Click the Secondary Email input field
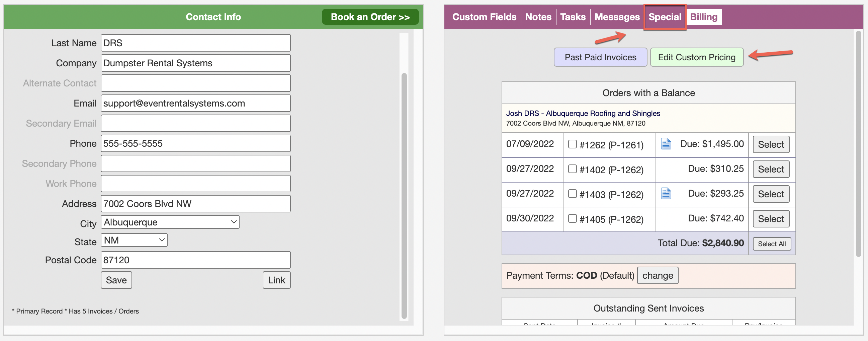Screen dimensions: 868x341 point(195,124)
